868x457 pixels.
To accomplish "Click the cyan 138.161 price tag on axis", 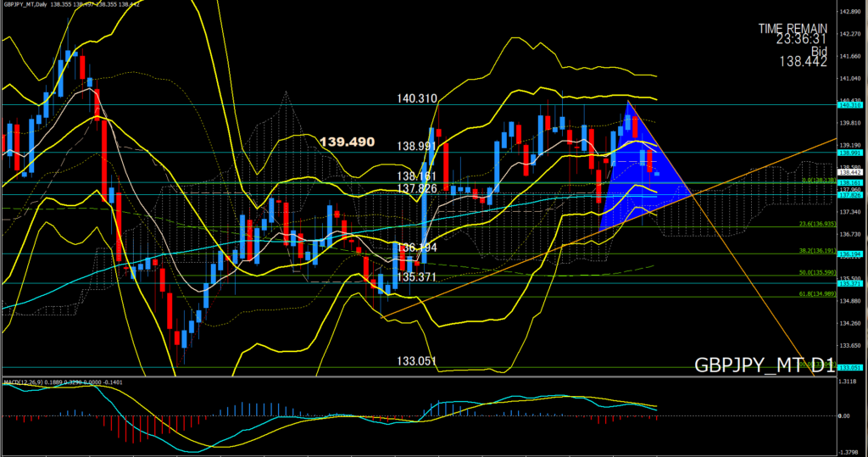I will tap(850, 183).
